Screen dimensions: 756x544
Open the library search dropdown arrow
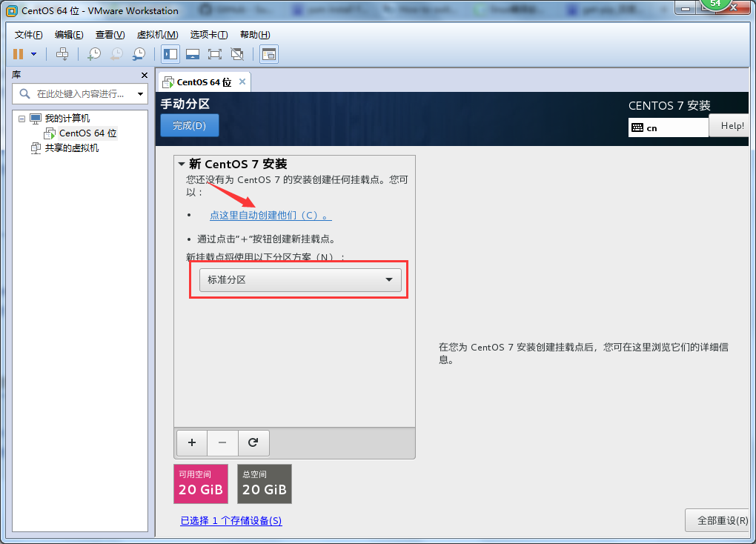pos(140,94)
